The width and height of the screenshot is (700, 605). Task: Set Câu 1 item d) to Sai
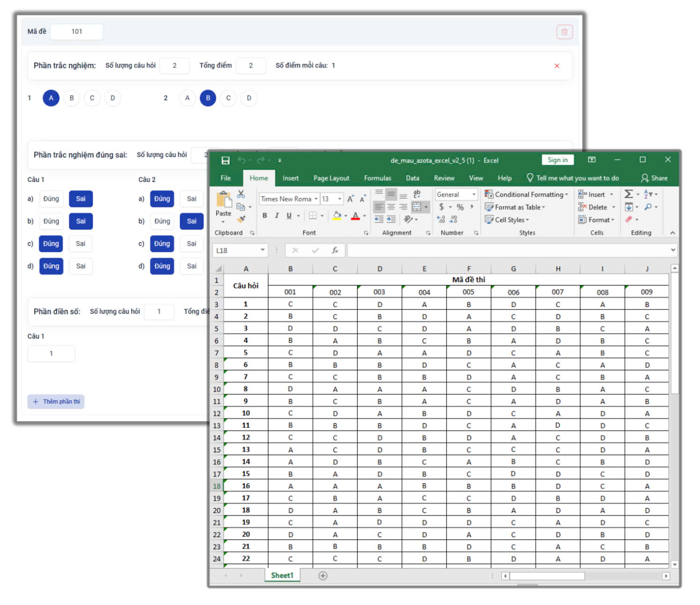coord(81,266)
